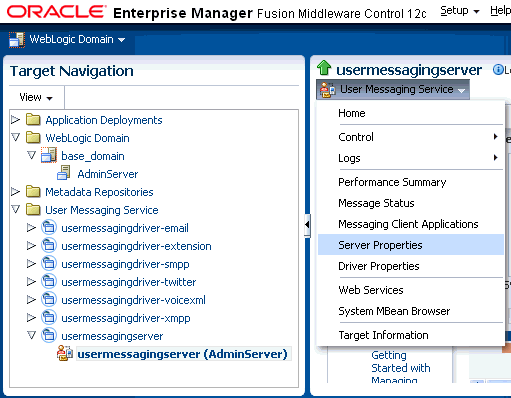Collapse the User Messaging Service tree folder
This screenshot has width=511, height=398.
pyautogui.click(x=15, y=209)
